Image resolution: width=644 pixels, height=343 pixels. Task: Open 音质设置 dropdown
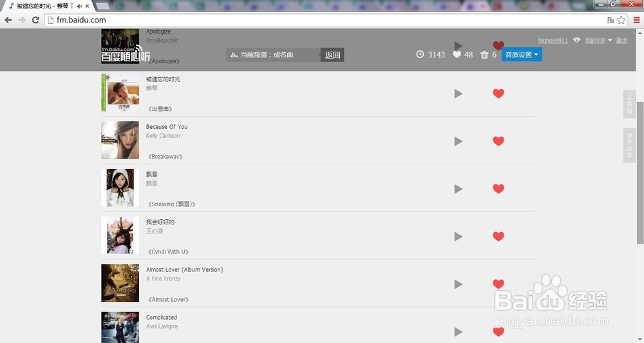click(522, 55)
